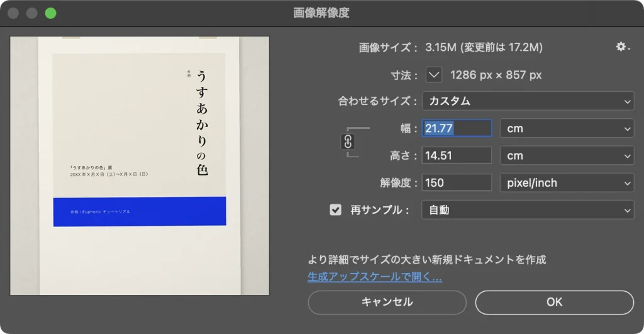644x334 pixels.
Task: Select the 解像度 resolution input field
Action: (457, 183)
